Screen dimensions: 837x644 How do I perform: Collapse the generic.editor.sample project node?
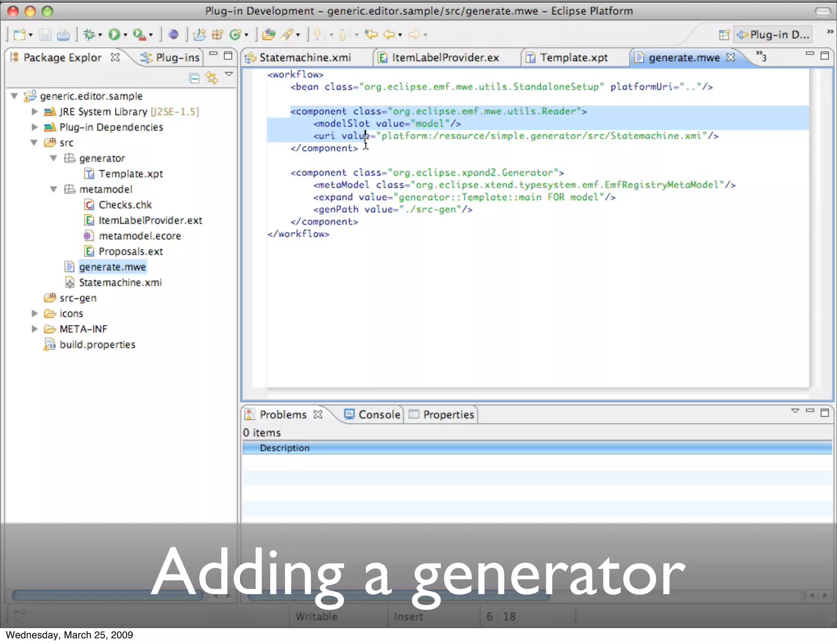click(14, 96)
